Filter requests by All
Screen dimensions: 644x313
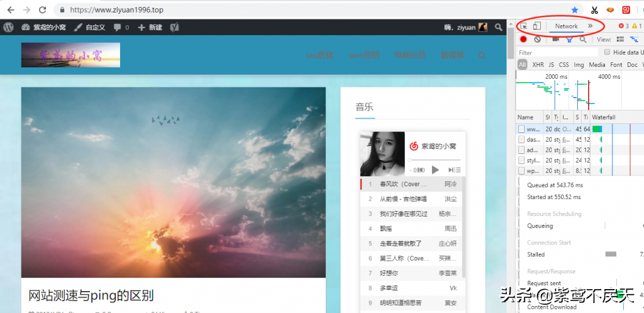522,65
